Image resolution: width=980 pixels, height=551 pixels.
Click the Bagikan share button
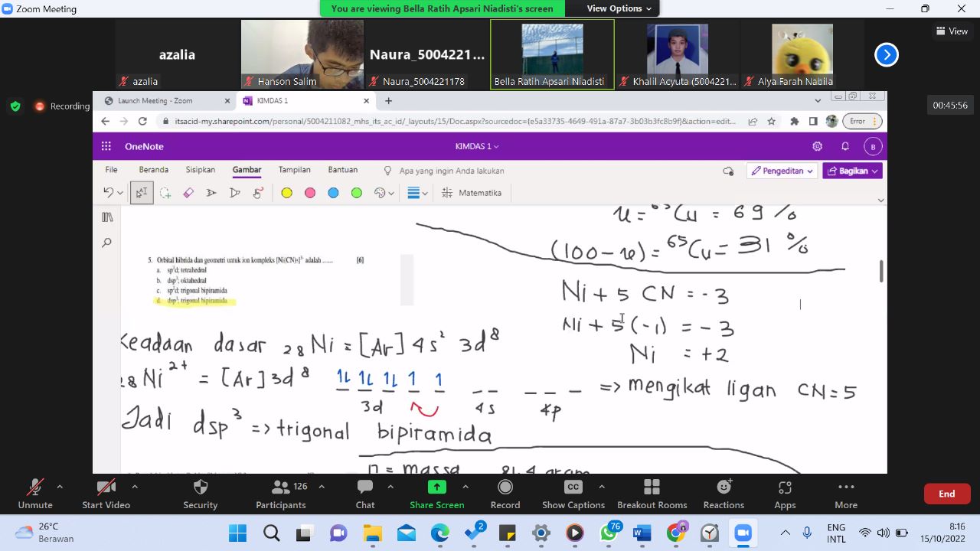point(852,171)
